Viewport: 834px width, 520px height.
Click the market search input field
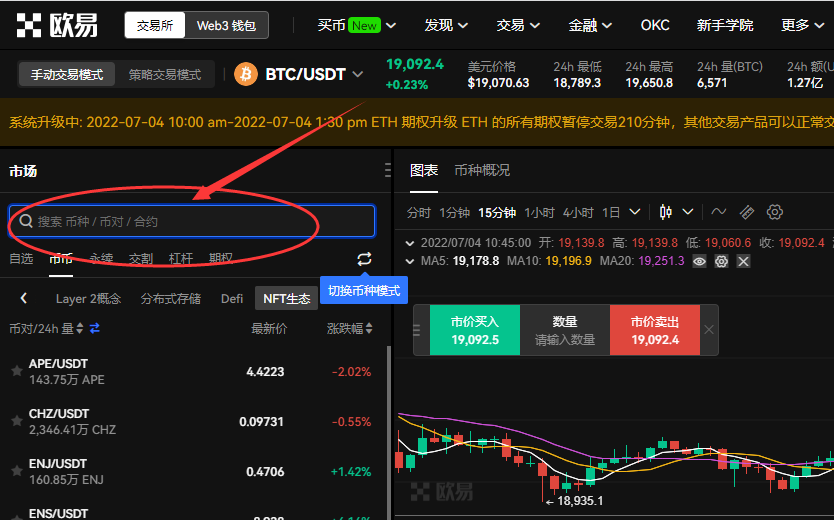tap(192, 221)
